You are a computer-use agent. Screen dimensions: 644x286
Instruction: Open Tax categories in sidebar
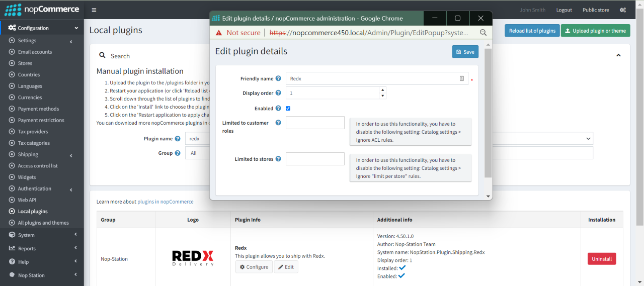tap(34, 143)
